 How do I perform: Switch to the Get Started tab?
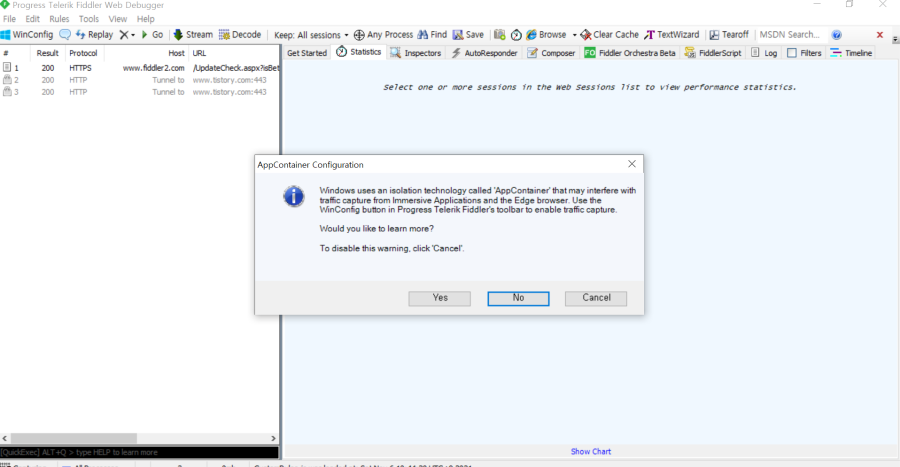click(307, 53)
